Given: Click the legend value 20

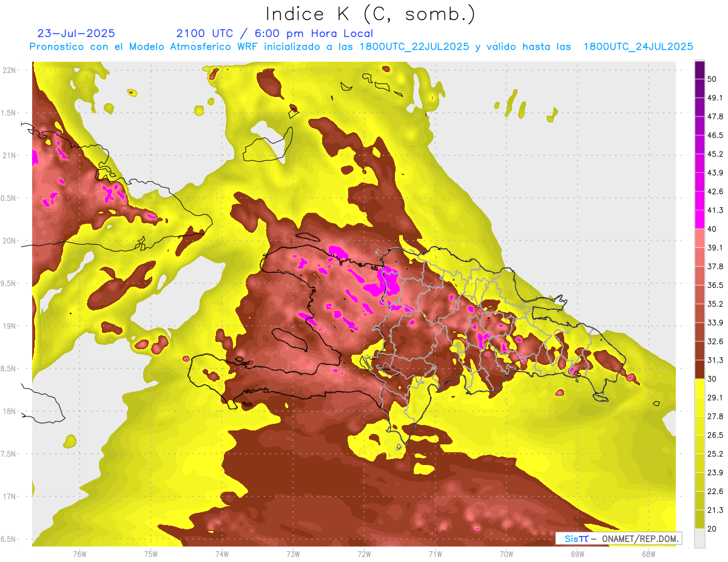Looking at the screenshot, I should click(713, 529).
